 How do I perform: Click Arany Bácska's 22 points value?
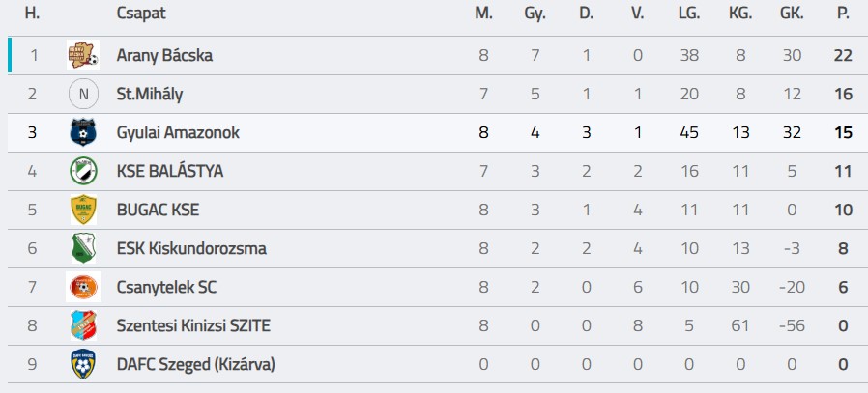click(x=843, y=55)
